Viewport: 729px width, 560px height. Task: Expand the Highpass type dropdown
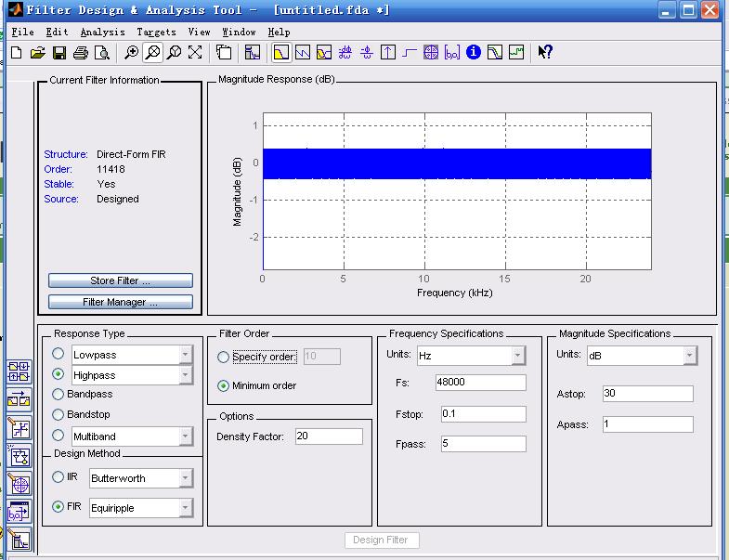tap(186, 375)
